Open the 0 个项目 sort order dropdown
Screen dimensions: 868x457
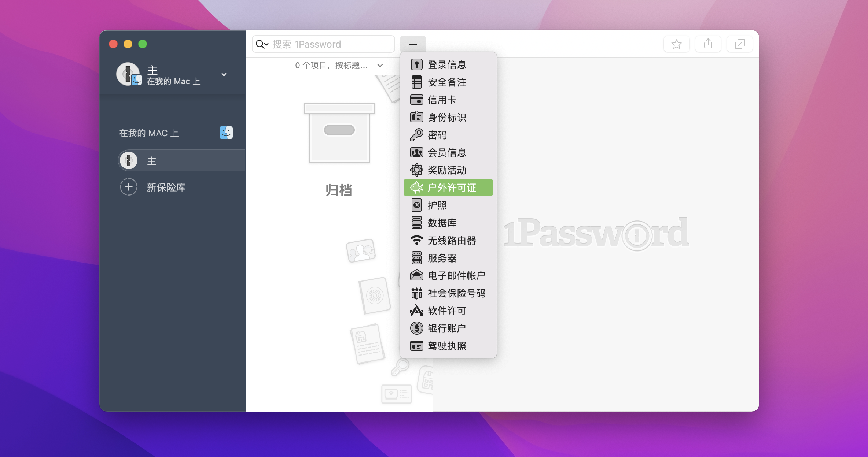coord(339,66)
